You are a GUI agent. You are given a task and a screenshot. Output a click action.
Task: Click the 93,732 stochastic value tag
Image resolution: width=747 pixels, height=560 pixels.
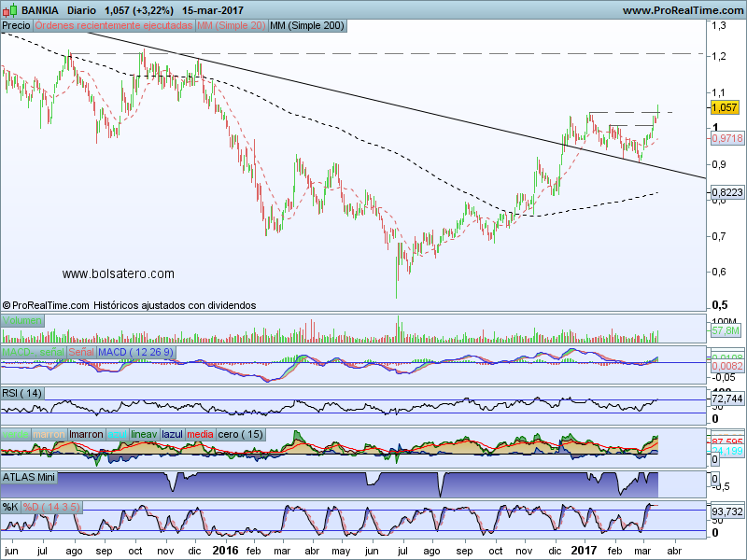click(726, 511)
